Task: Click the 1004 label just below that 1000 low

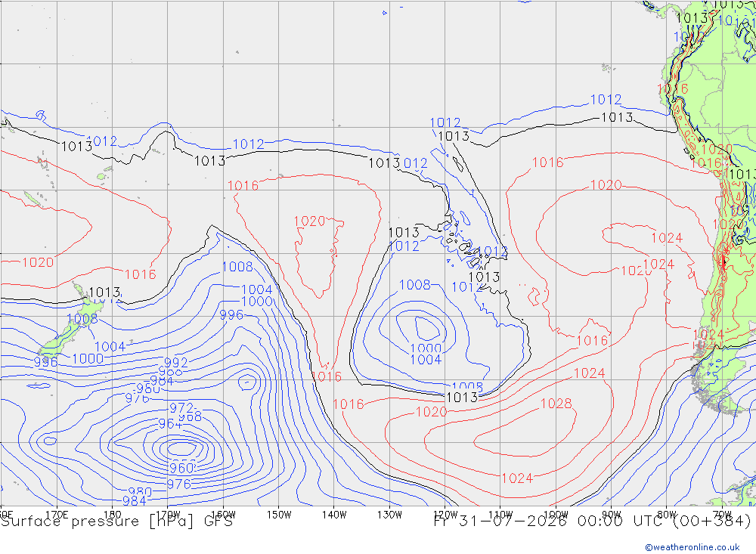Action: tap(426, 360)
